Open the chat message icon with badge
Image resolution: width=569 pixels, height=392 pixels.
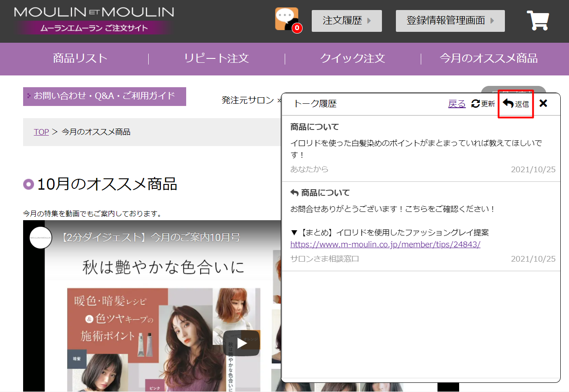[x=287, y=20]
